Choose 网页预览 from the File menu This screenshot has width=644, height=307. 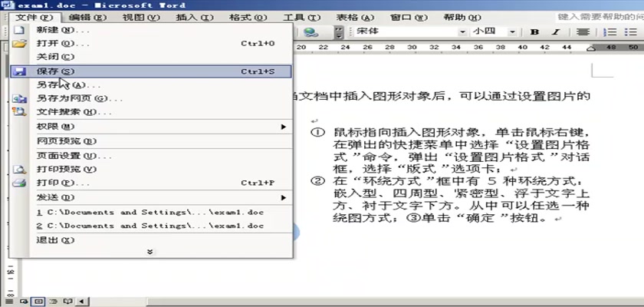coord(150,141)
